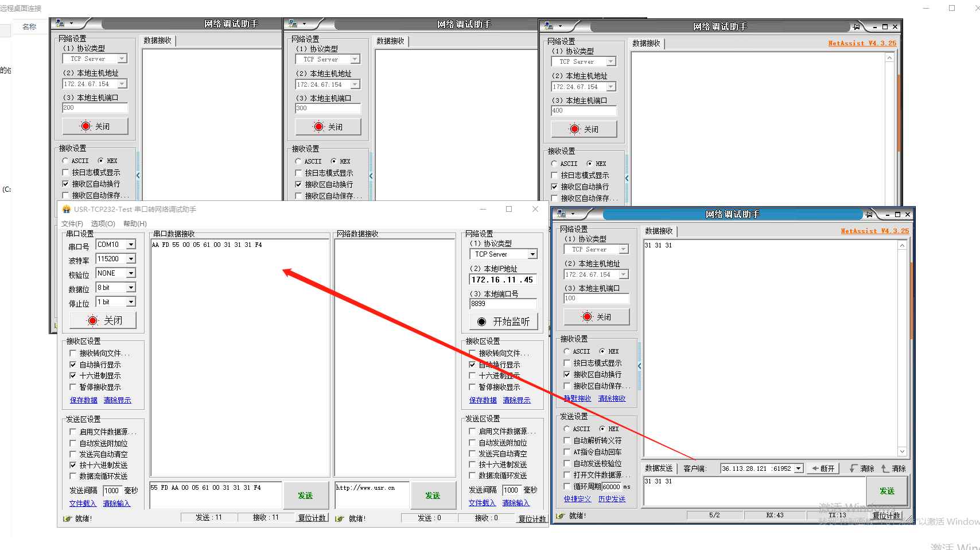Click network-side 就绪 hand icon in USR status bar
The width and height of the screenshot is (980, 550).
coord(340,518)
